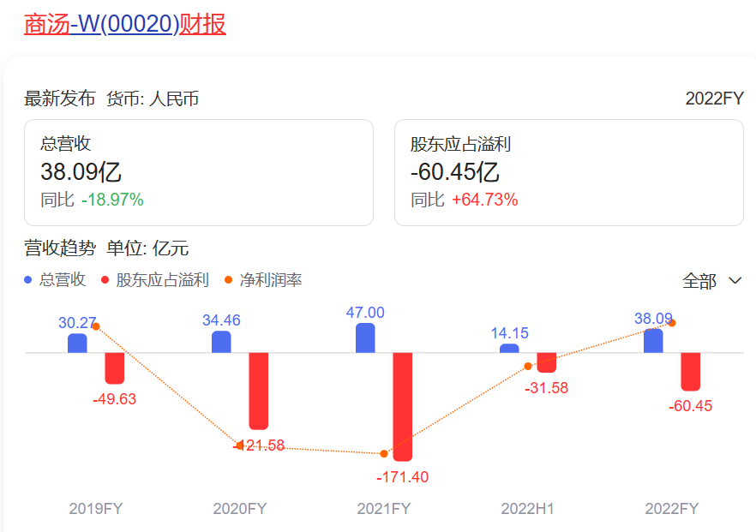
Task: Click the 2021FY loss bar -171.40
Action: click(403, 407)
